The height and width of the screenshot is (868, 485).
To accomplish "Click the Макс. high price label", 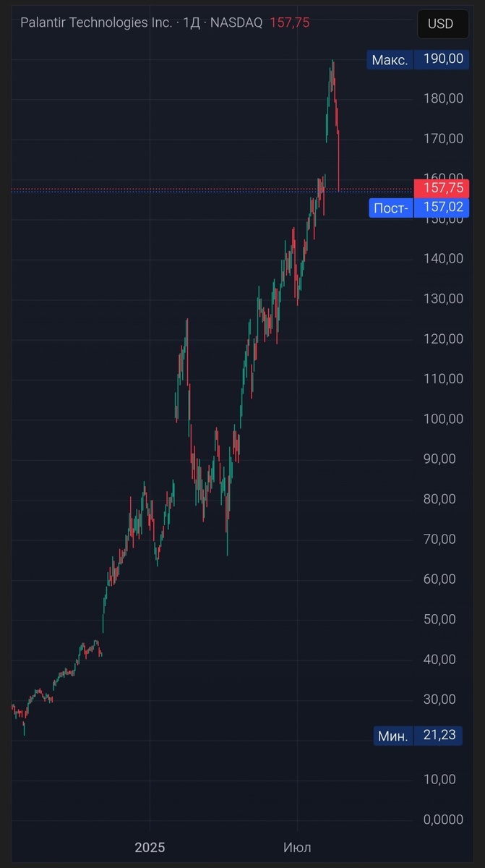I will (x=390, y=59).
